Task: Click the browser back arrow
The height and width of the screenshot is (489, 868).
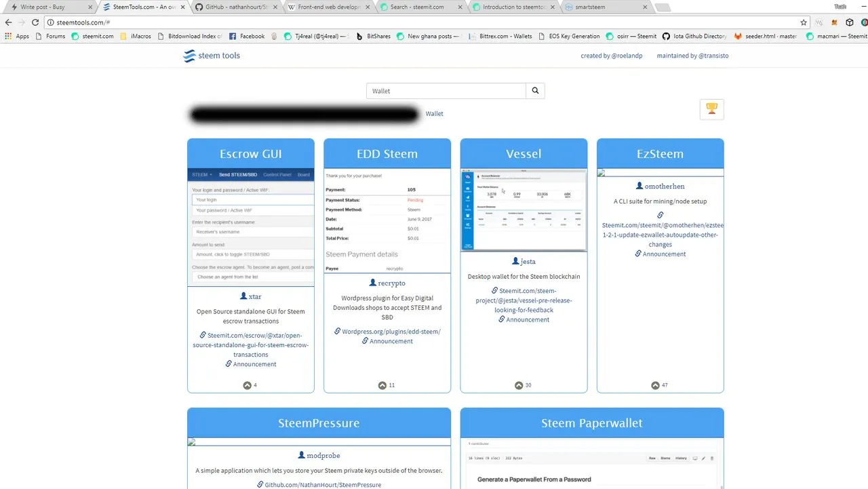Action: [8, 22]
